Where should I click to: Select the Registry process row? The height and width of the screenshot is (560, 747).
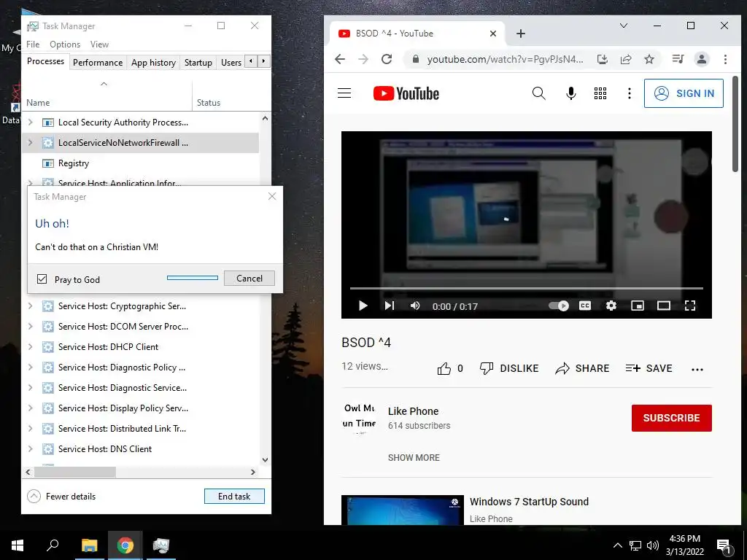(x=141, y=163)
